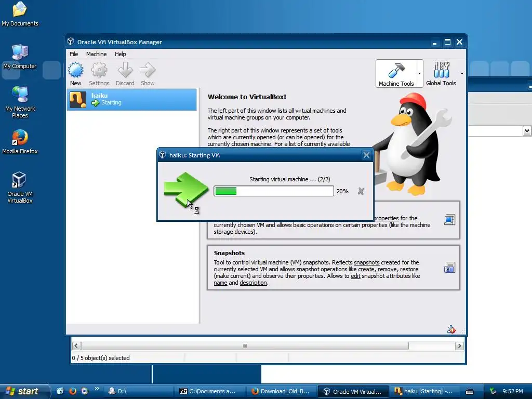The image size is (532, 399).
Task: Click the Welcome to VirtualBox! heading
Action: [x=247, y=97]
